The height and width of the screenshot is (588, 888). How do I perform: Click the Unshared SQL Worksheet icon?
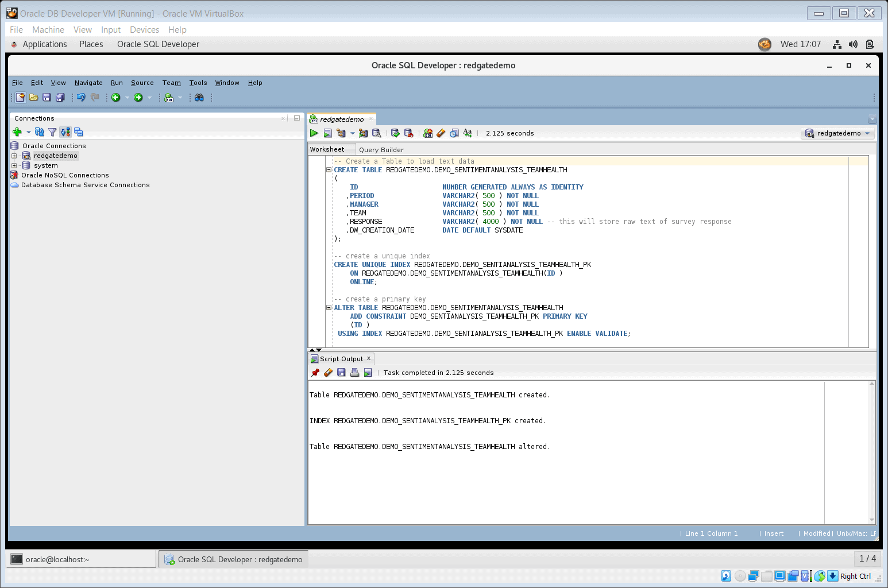(x=428, y=133)
